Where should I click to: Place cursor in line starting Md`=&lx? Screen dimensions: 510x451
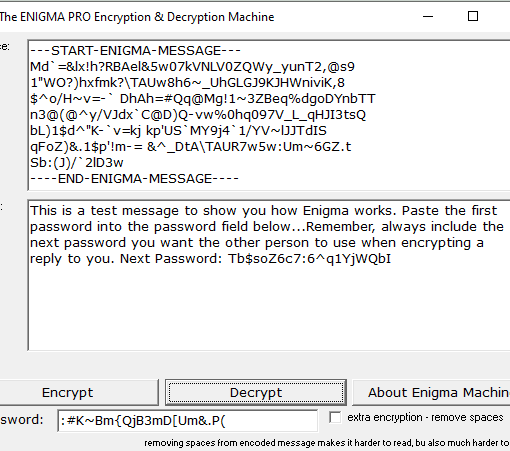192,67
